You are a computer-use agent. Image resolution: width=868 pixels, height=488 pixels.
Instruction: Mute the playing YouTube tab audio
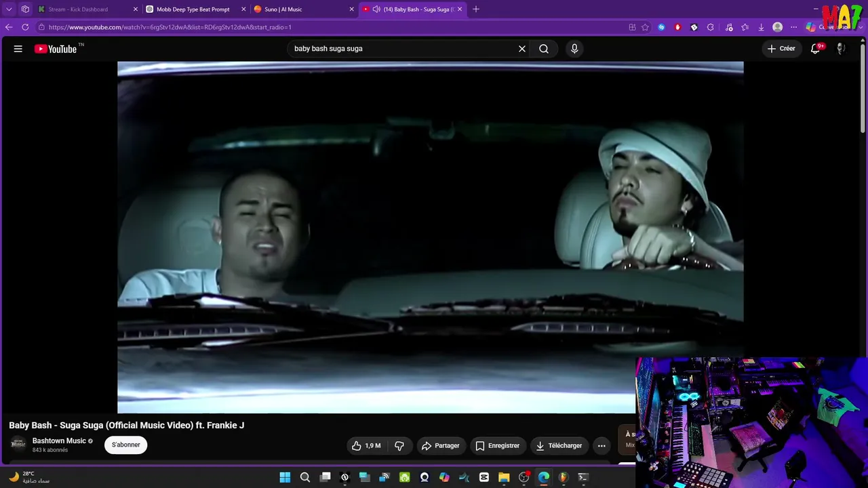(x=376, y=9)
